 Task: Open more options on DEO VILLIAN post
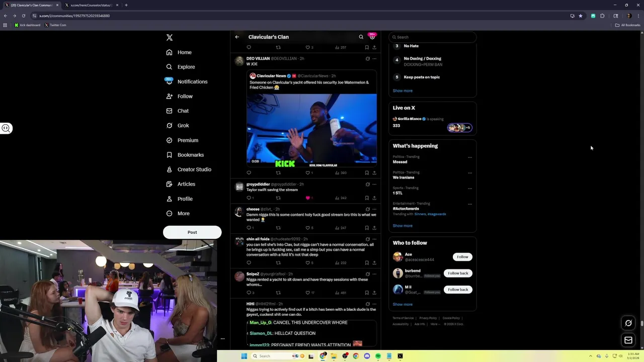tap(374, 59)
